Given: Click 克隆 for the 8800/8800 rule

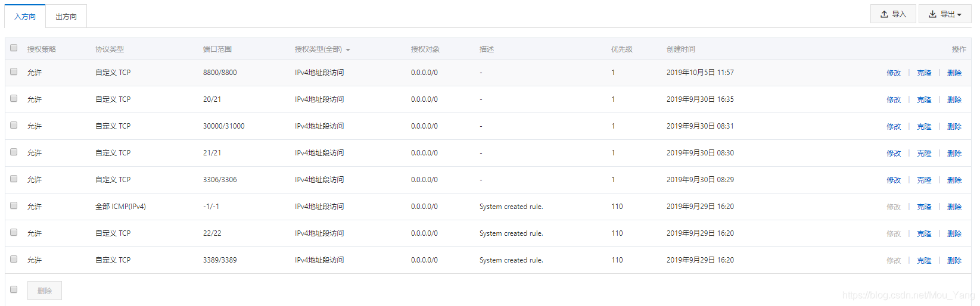Looking at the screenshot, I should coord(924,73).
